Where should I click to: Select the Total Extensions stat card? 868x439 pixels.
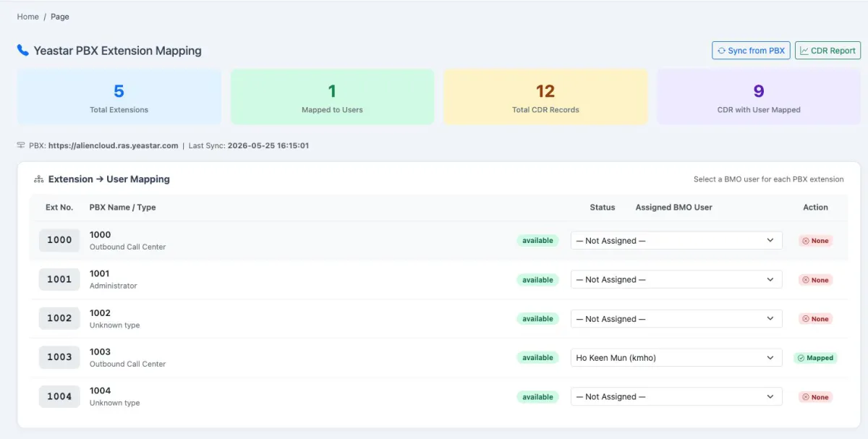point(119,97)
